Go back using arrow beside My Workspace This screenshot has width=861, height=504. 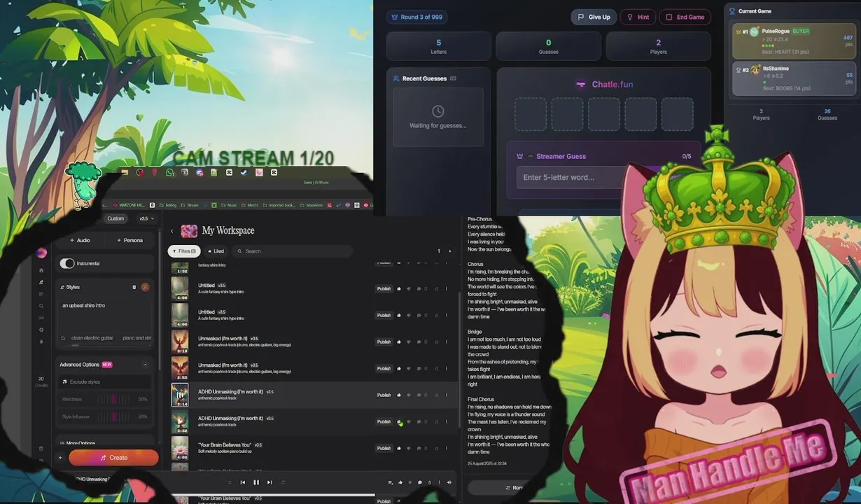[172, 231]
